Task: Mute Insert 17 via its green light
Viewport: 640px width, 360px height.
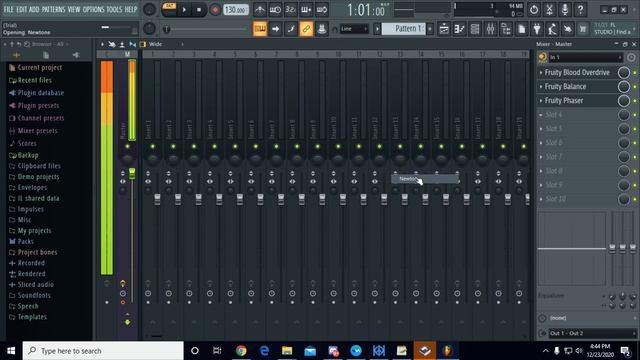Action: click(482, 146)
